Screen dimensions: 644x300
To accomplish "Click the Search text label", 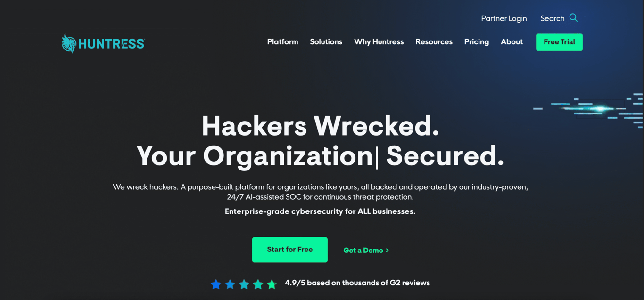I will 552,18.
